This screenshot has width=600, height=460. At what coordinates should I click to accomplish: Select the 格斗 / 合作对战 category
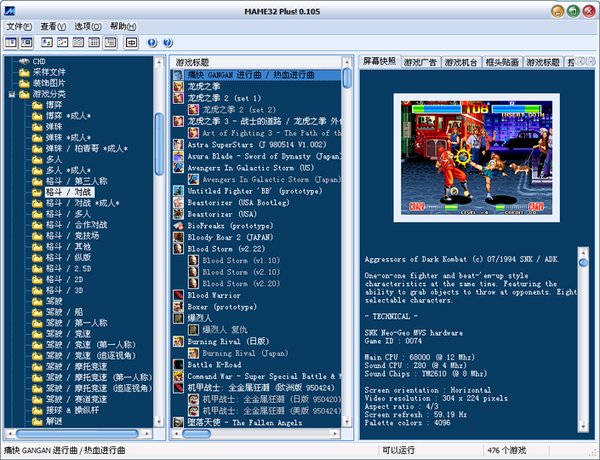pos(77,225)
